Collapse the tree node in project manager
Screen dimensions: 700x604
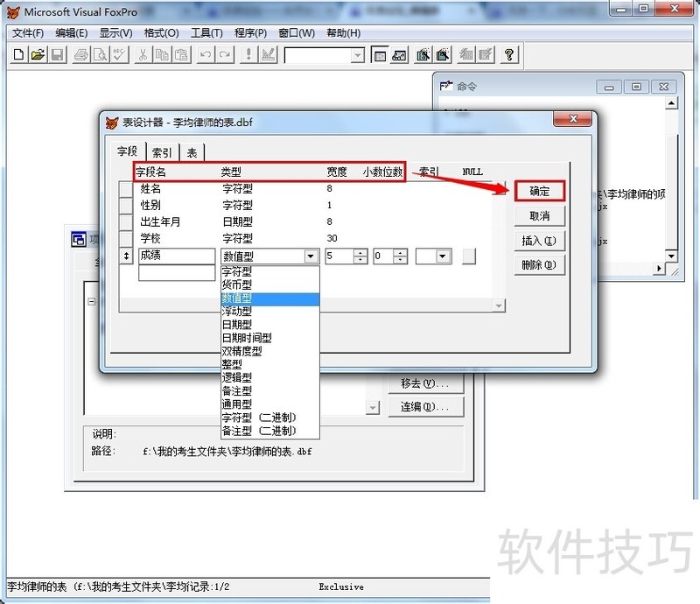92,301
